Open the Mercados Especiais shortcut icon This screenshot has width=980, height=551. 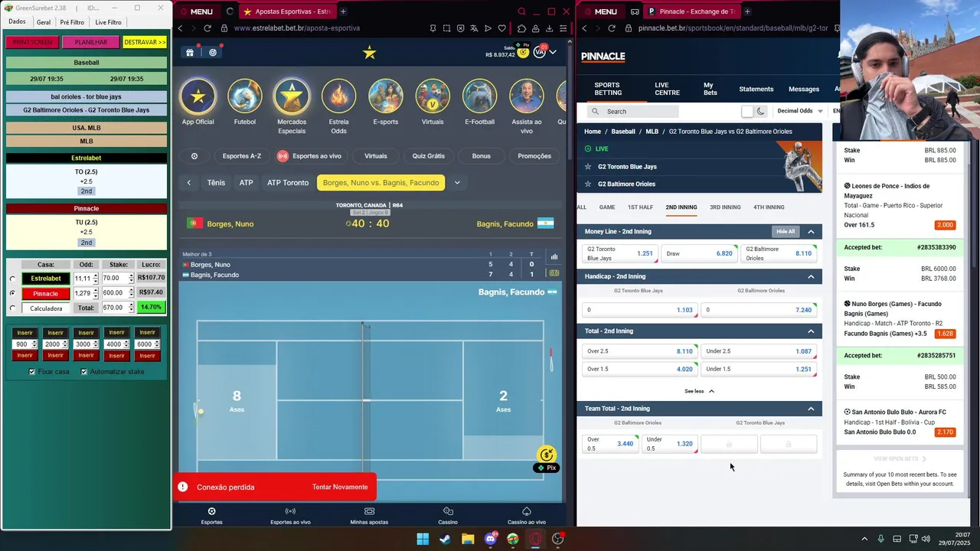coord(292,96)
